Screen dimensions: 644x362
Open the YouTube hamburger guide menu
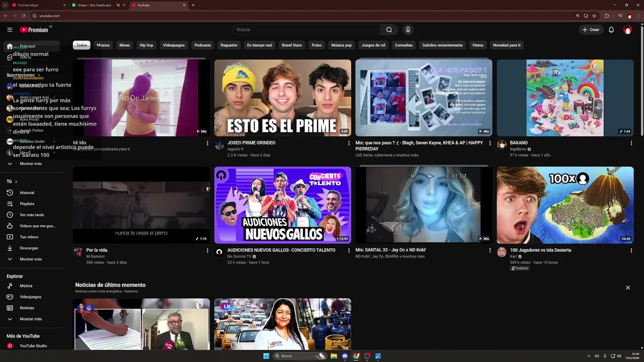(10, 30)
